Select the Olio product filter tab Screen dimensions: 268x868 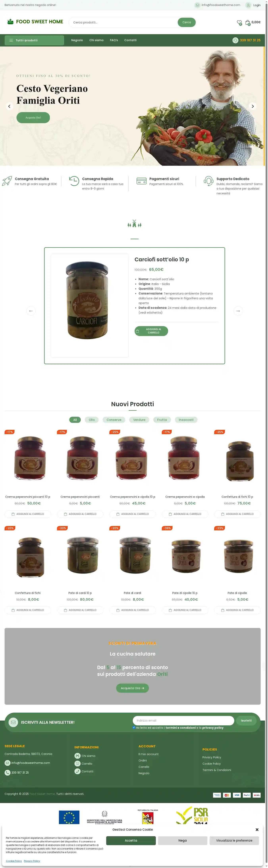coord(92,420)
